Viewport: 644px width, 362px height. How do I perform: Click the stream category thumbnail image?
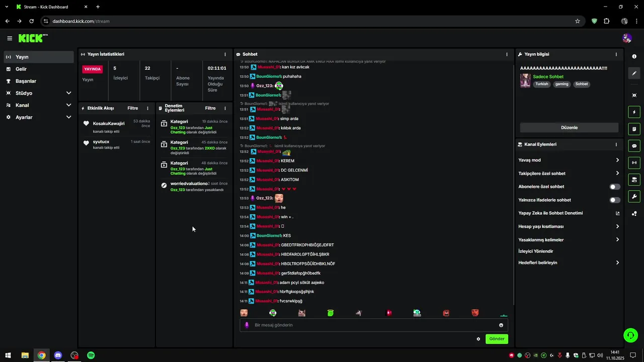[525, 80]
